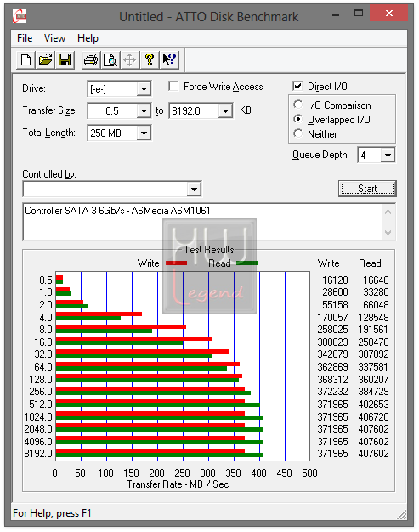This screenshot has height=532, width=419.
Task: Select the Neither radio button
Action: [297, 133]
